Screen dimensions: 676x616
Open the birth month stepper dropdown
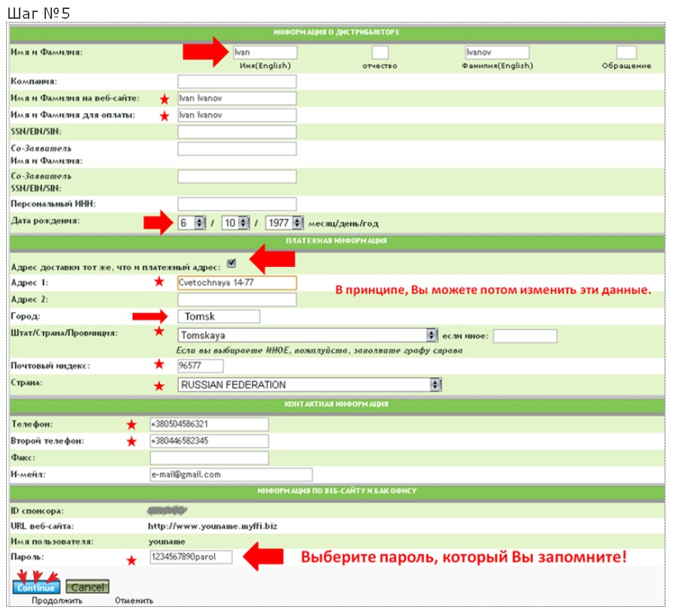[x=199, y=223]
